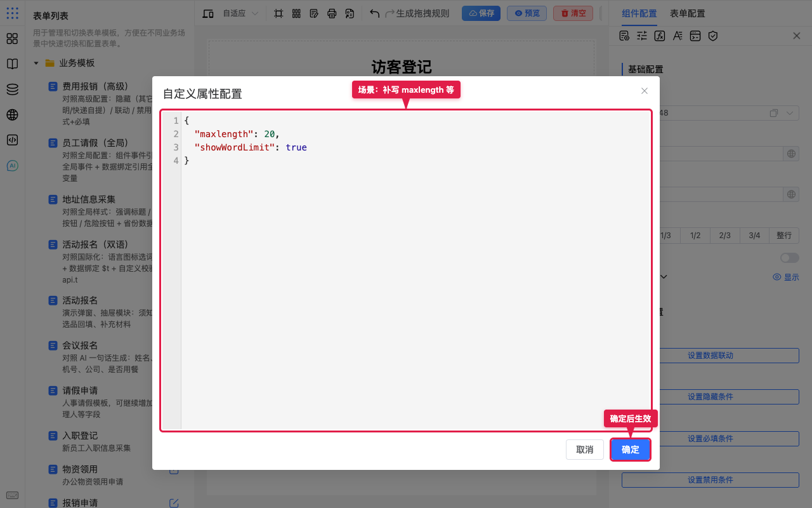
Task: Open the components grid sidebar icon
Action: [x=12, y=39]
